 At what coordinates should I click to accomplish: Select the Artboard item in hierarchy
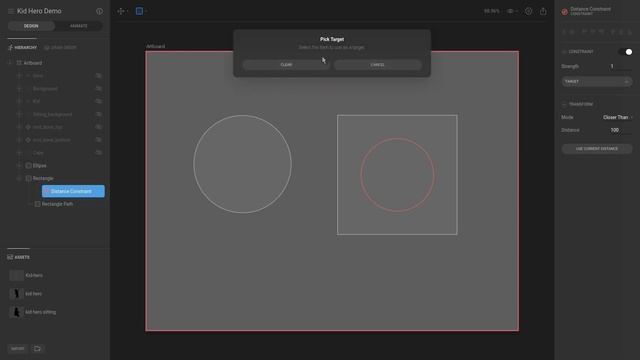[33, 63]
